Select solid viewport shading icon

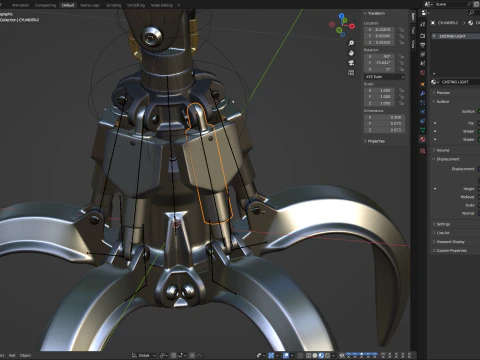[315, 355]
